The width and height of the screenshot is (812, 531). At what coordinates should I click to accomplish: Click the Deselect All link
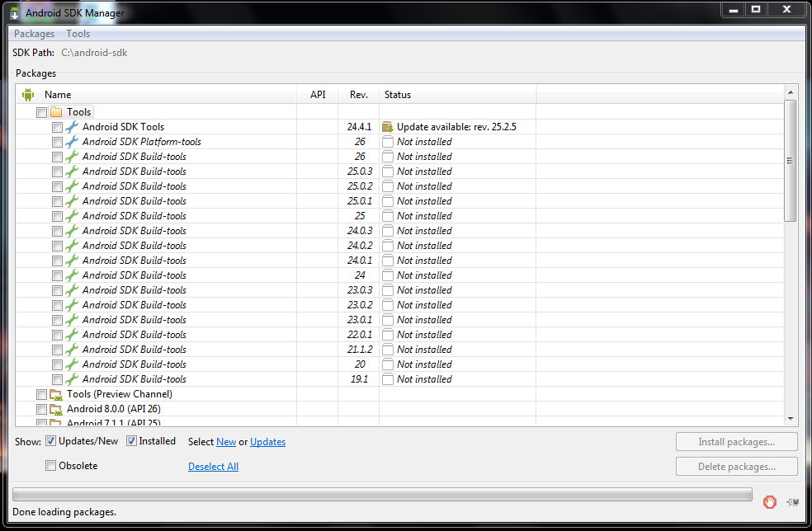[x=214, y=467]
